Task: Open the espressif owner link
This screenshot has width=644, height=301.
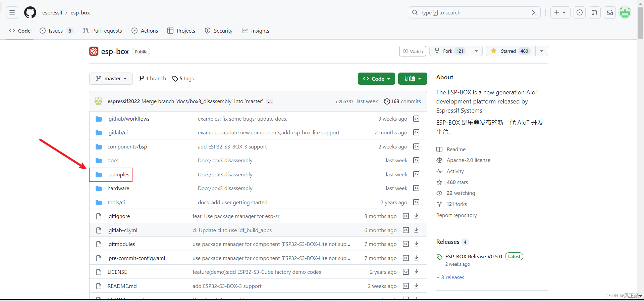Action: [x=52, y=12]
